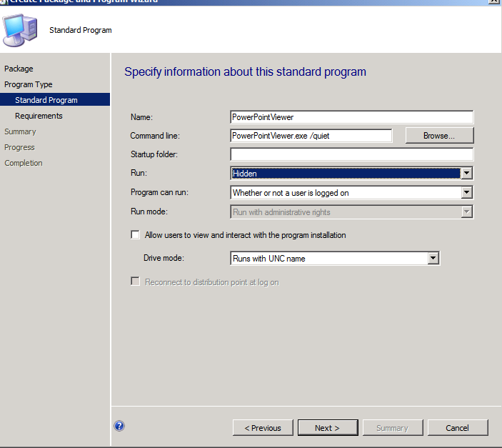Select Standard Program step in sidebar
Image resolution: width=502 pixels, height=448 pixels.
pyautogui.click(x=55, y=99)
